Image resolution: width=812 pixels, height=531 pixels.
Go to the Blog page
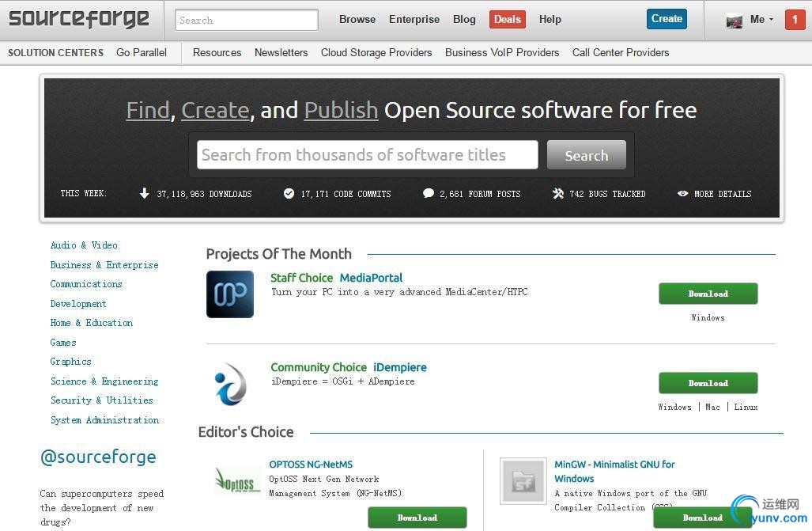464,19
